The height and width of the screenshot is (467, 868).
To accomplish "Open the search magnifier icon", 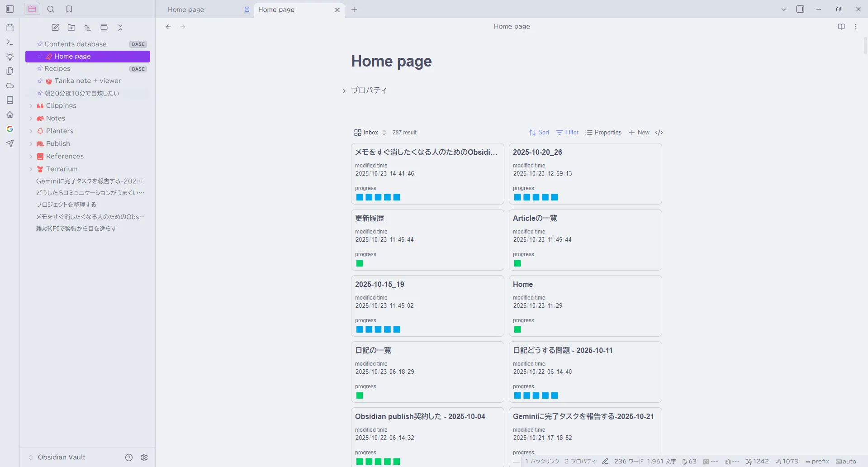I will pyautogui.click(x=51, y=9).
